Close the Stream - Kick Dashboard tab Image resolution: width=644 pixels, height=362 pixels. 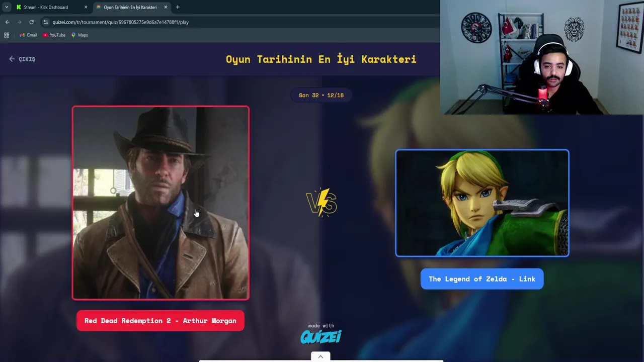86,7
